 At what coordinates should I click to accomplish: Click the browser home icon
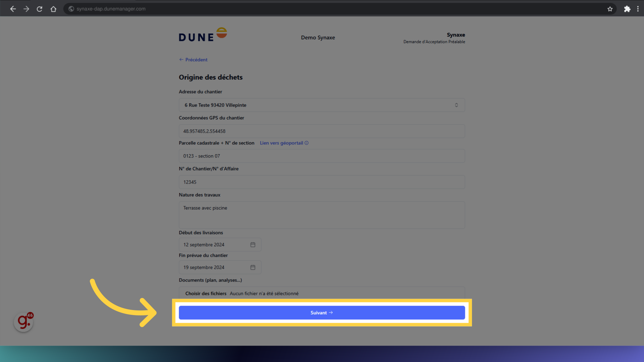[53, 9]
